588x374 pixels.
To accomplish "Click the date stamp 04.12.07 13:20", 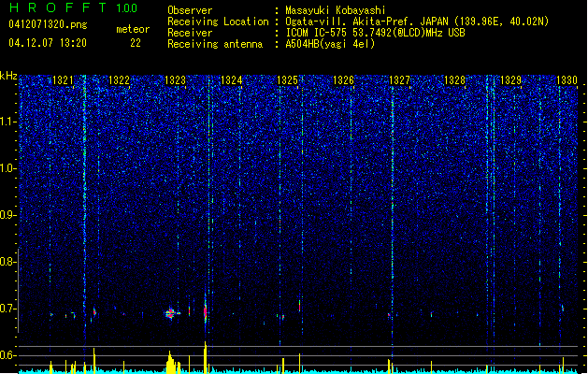I will (48, 43).
